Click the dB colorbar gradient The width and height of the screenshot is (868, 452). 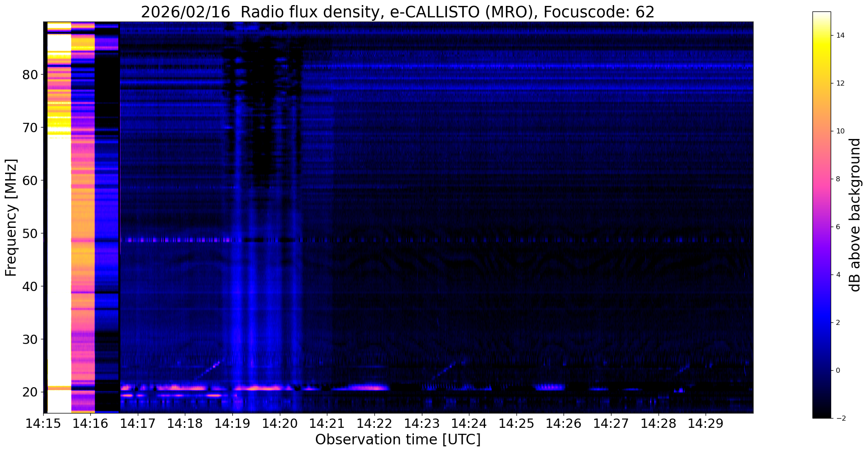[821, 215]
